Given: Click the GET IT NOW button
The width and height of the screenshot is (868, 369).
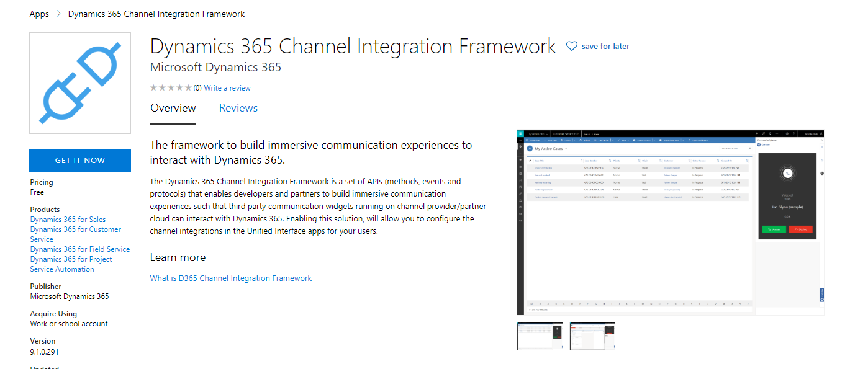Looking at the screenshot, I should click(x=80, y=160).
